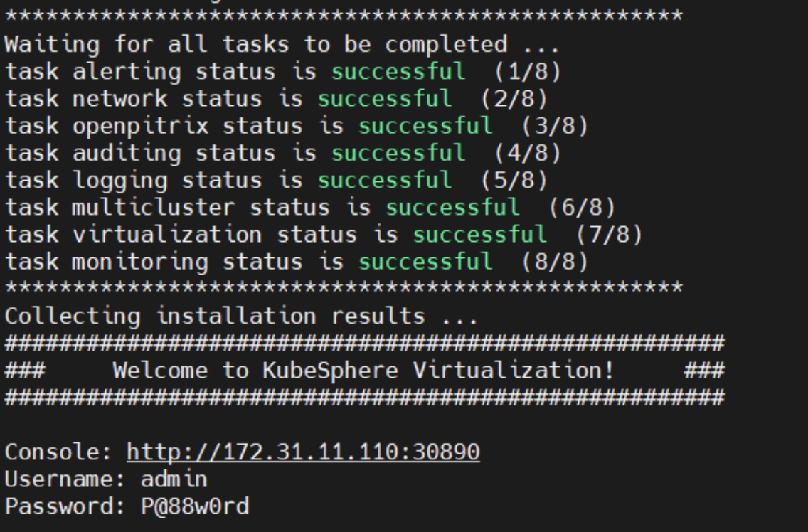This screenshot has width=808, height=532.
Task: Click the password text P@88w0rd
Action: [x=195, y=506]
